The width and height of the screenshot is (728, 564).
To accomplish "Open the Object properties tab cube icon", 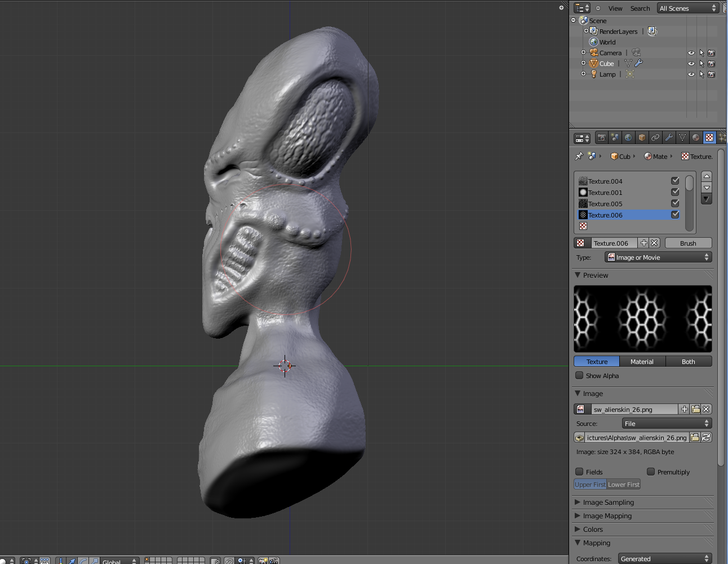I will click(x=642, y=137).
